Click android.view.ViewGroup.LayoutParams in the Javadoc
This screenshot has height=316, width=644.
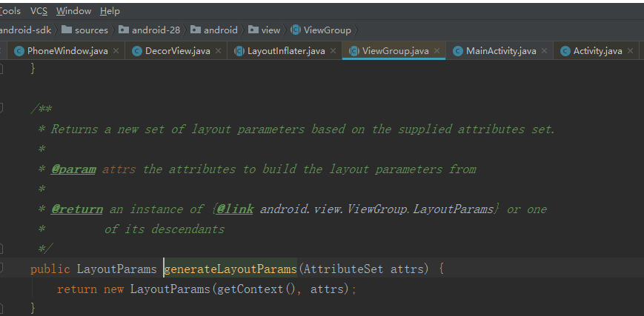tap(376, 209)
